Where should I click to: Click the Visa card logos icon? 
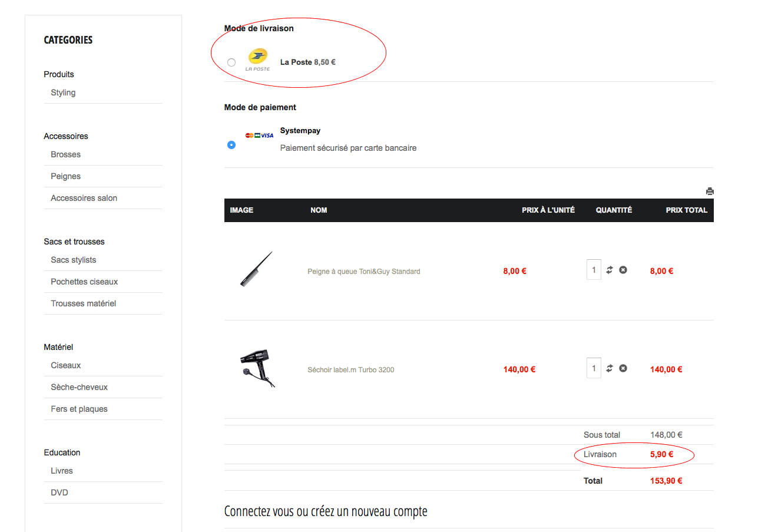[259, 136]
